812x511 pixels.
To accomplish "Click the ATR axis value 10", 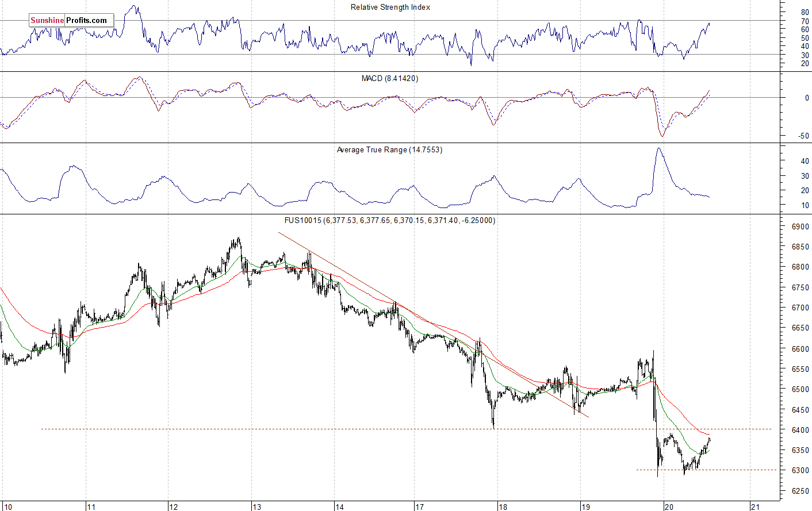I will [x=805, y=206].
